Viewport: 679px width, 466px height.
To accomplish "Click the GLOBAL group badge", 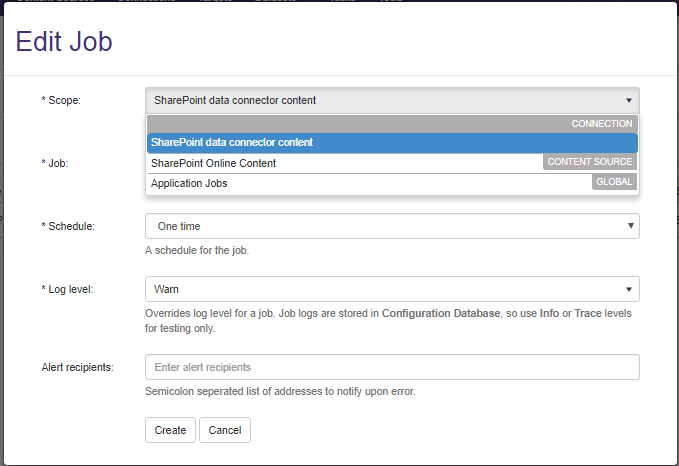I will [x=614, y=182].
